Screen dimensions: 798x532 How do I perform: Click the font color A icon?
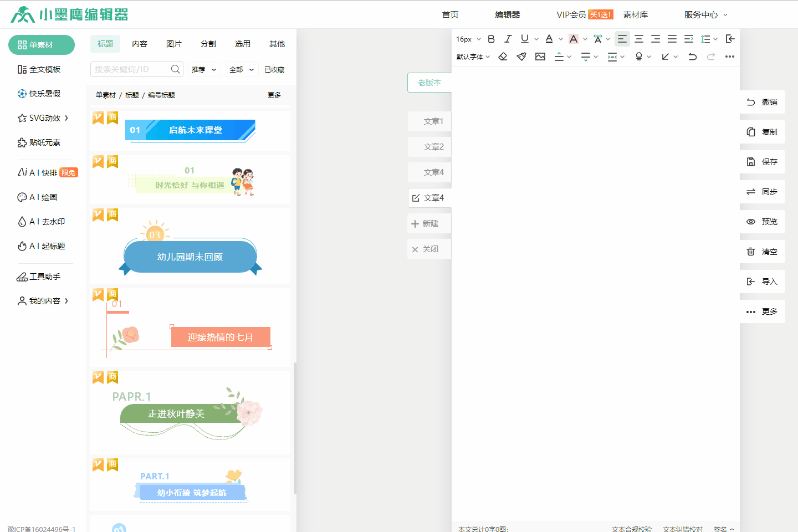[x=549, y=39]
